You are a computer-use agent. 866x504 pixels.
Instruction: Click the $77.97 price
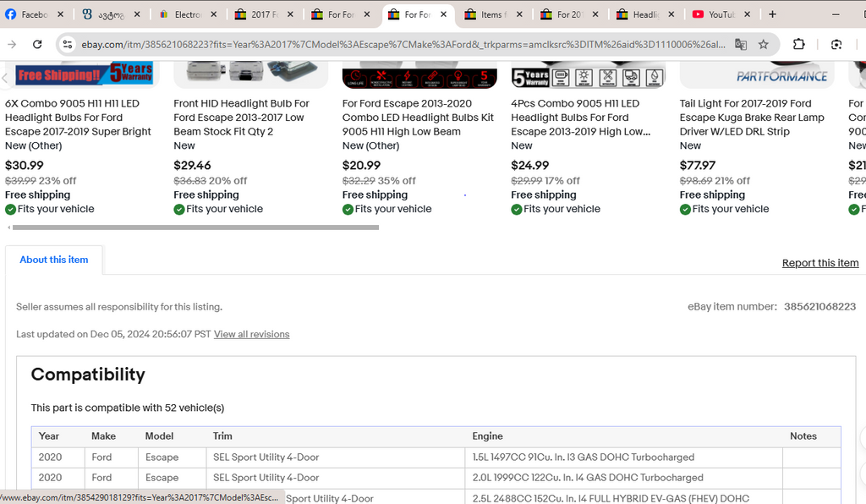[x=698, y=166]
